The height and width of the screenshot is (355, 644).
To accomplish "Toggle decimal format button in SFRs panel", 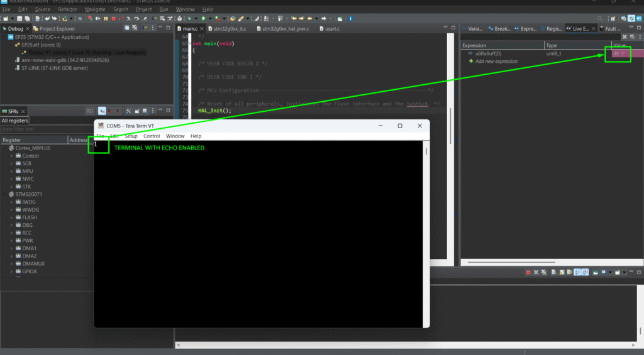I will click(109, 111).
